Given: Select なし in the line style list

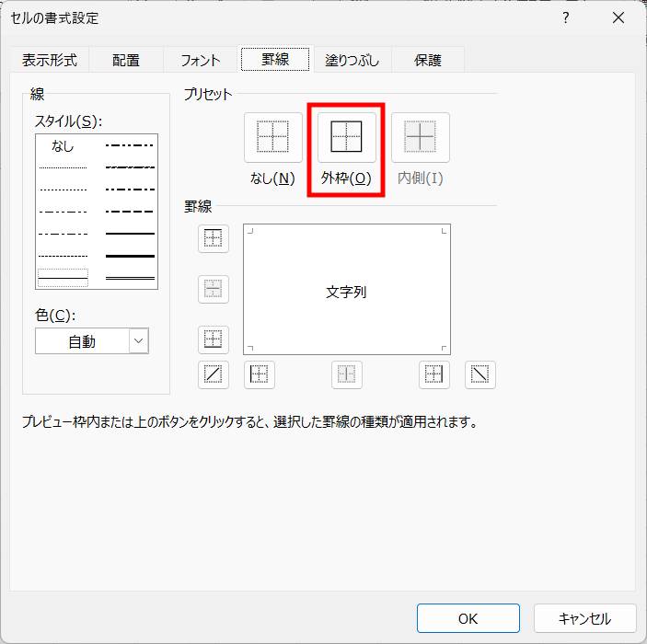Looking at the screenshot, I should [63, 145].
